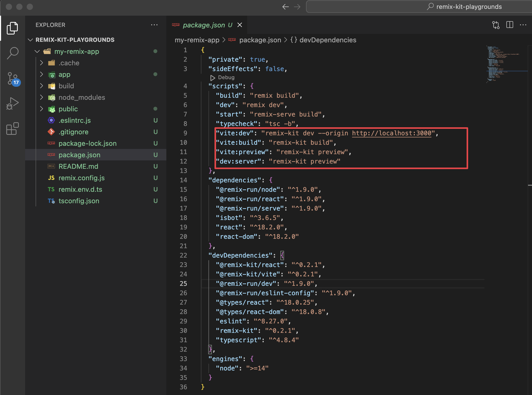Open the http://localhost:3000 link
532x395 pixels.
tap(391, 133)
